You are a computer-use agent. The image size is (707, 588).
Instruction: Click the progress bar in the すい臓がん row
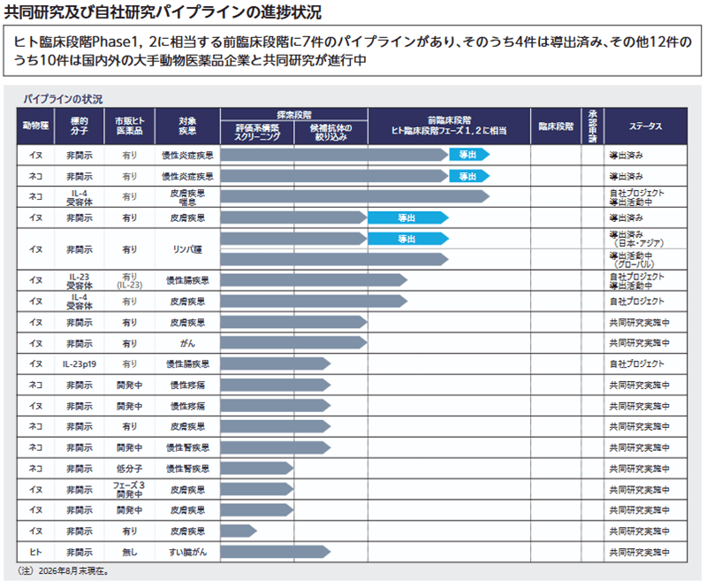[x=276, y=552]
